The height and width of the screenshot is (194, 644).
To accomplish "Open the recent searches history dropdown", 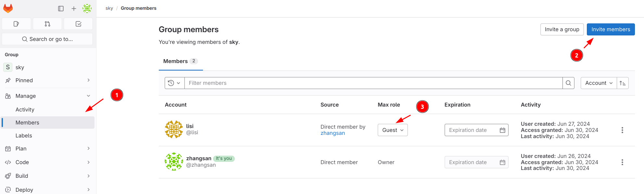I will click(174, 83).
